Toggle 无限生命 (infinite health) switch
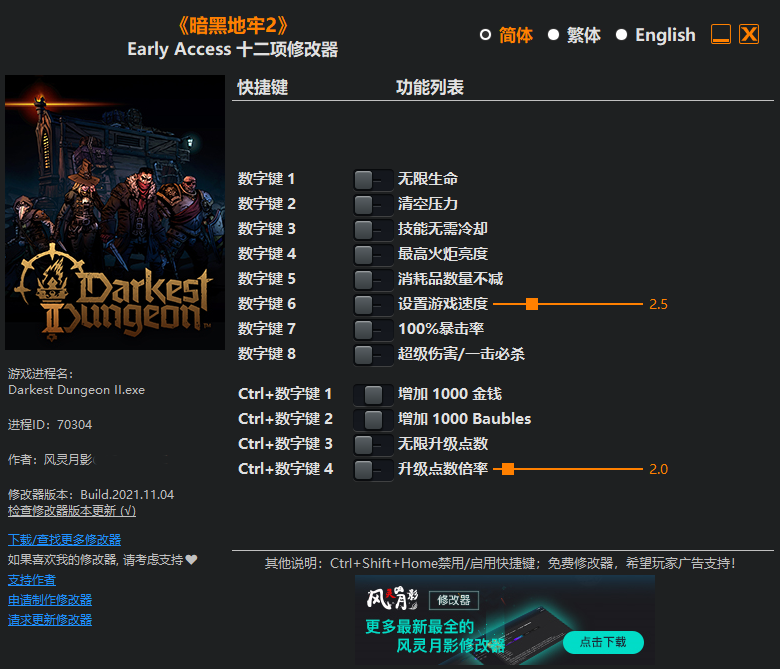The height and width of the screenshot is (669, 780). (372, 179)
